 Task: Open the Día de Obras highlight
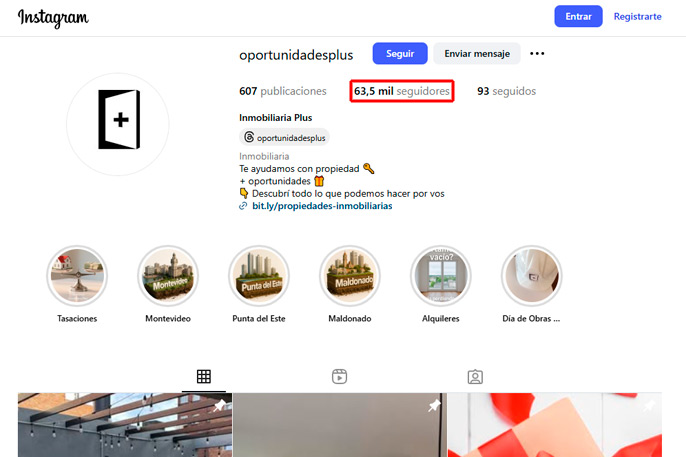tap(532, 276)
